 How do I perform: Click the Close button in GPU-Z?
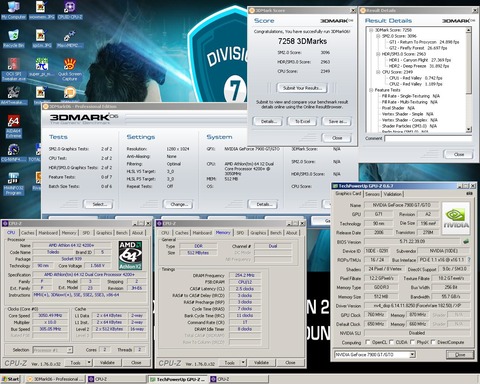(x=460, y=355)
